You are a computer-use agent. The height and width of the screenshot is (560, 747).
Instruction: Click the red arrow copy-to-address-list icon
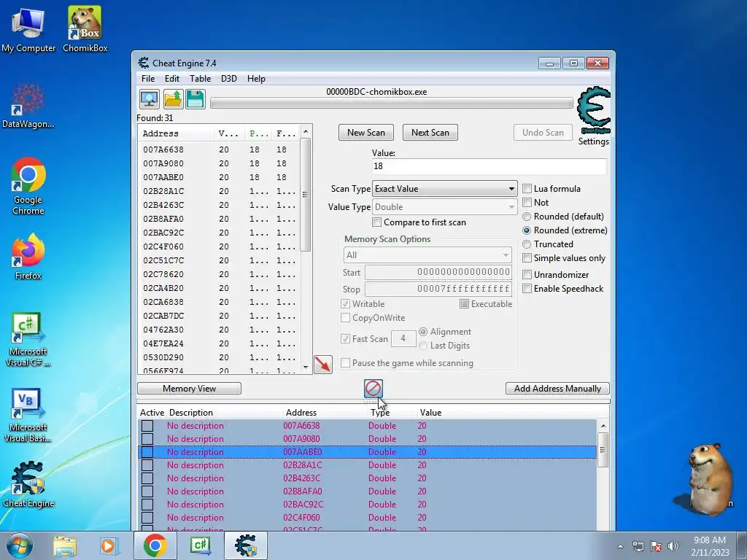pos(322,365)
